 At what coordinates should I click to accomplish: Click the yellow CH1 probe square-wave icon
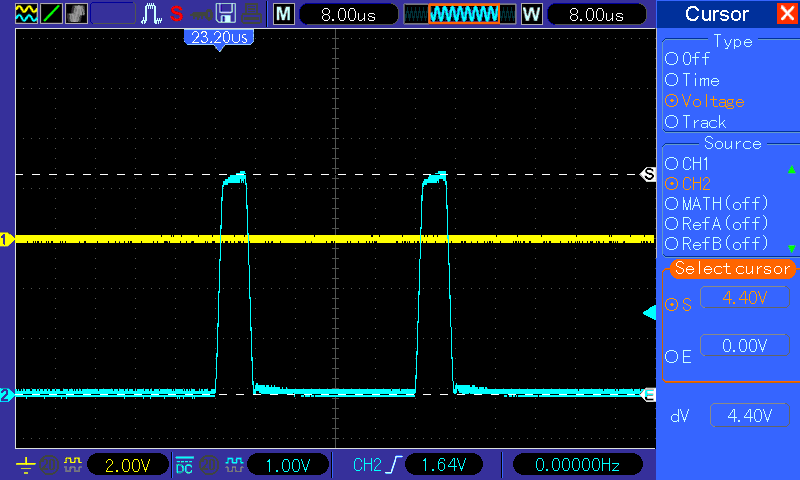click(73, 464)
